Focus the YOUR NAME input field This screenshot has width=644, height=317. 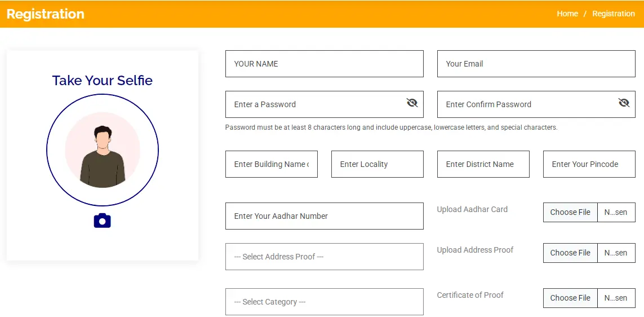[x=324, y=64]
